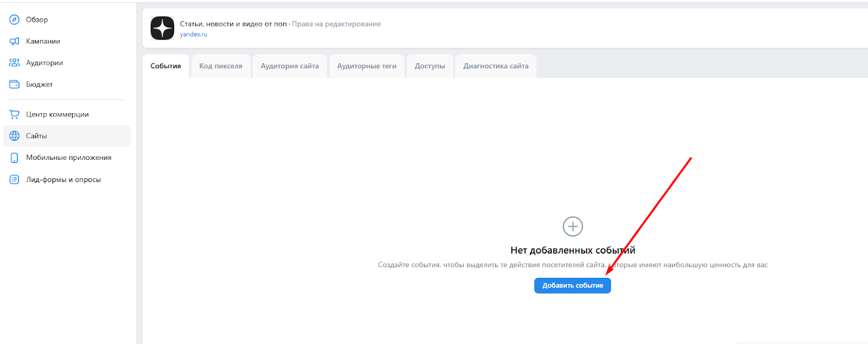
Task: Click the Лид-формы и опросы list icon
Action: 15,179
